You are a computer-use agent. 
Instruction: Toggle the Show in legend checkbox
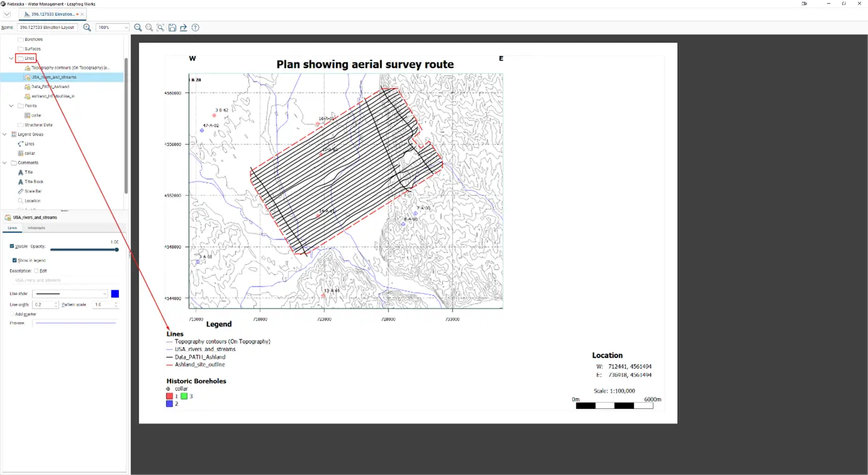point(14,260)
